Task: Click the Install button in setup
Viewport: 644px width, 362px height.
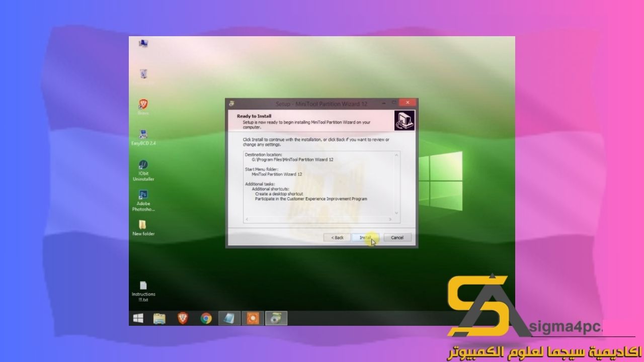Action: point(365,237)
